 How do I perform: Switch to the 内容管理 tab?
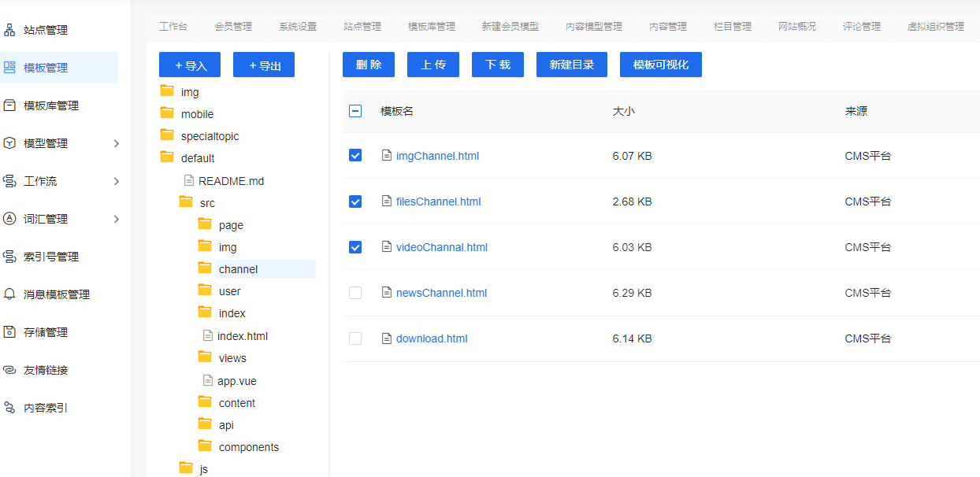coord(668,27)
